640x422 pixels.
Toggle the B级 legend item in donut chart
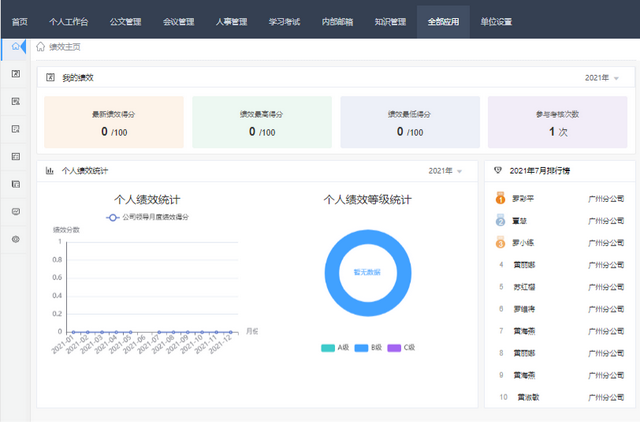click(367, 348)
